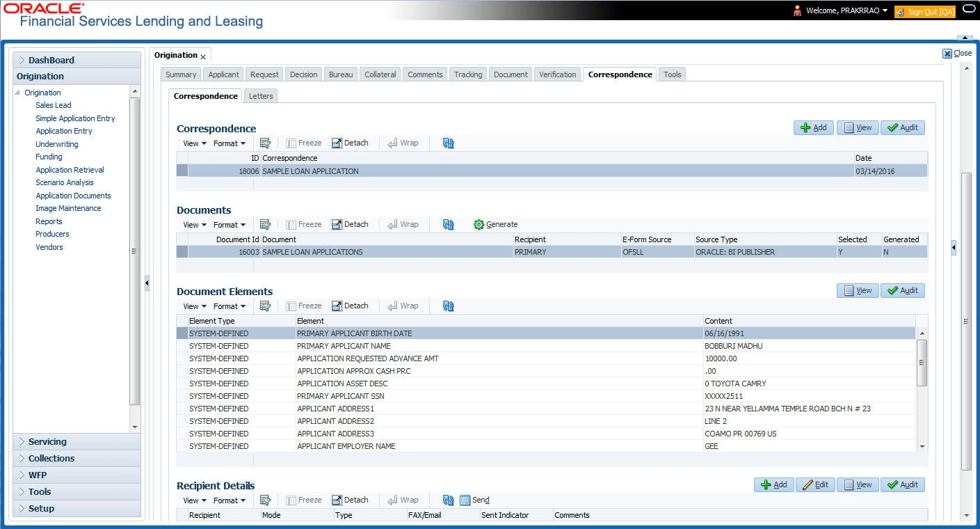Click Audit button in Correspondence section

click(903, 127)
